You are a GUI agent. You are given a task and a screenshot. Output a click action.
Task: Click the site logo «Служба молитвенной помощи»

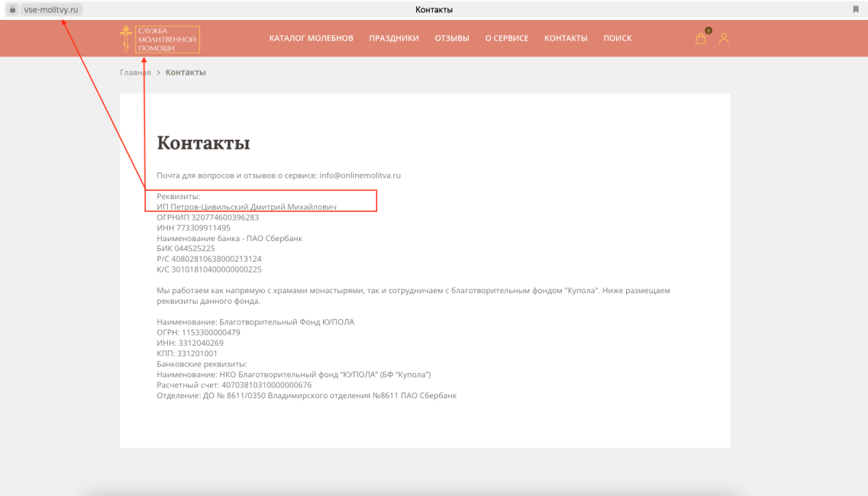[x=160, y=40]
